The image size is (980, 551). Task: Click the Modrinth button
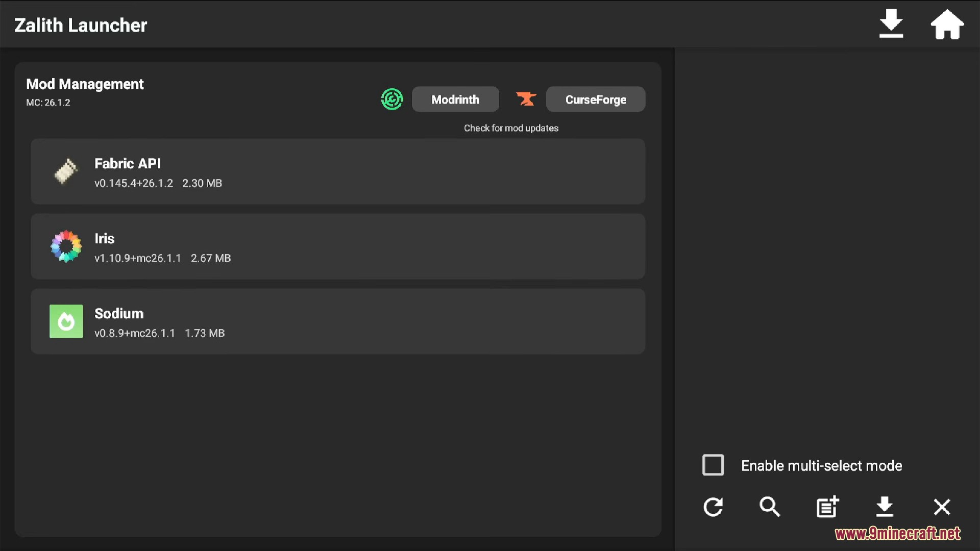click(455, 99)
